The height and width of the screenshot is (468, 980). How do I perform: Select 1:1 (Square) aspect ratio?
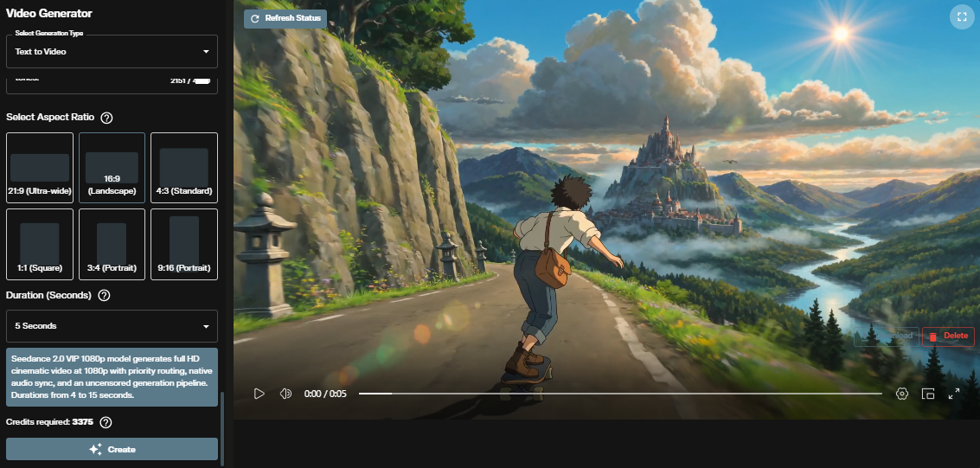pyautogui.click(x=40, y=244)
